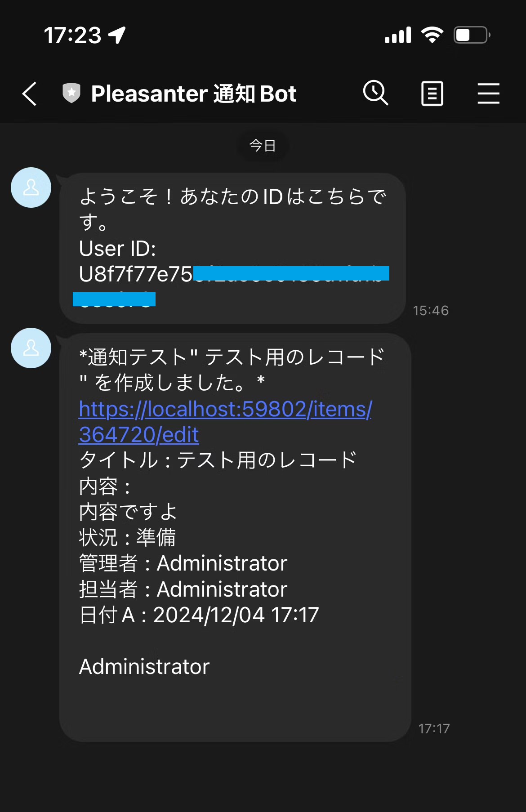Tap the 17:17 timestamp on the second message

pos(434,729)
